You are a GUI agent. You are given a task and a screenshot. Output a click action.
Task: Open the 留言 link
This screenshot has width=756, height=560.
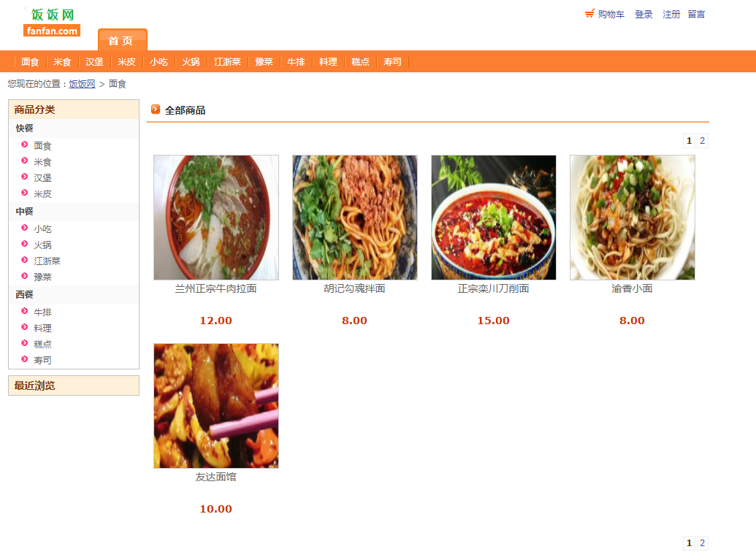pos(696,15)
